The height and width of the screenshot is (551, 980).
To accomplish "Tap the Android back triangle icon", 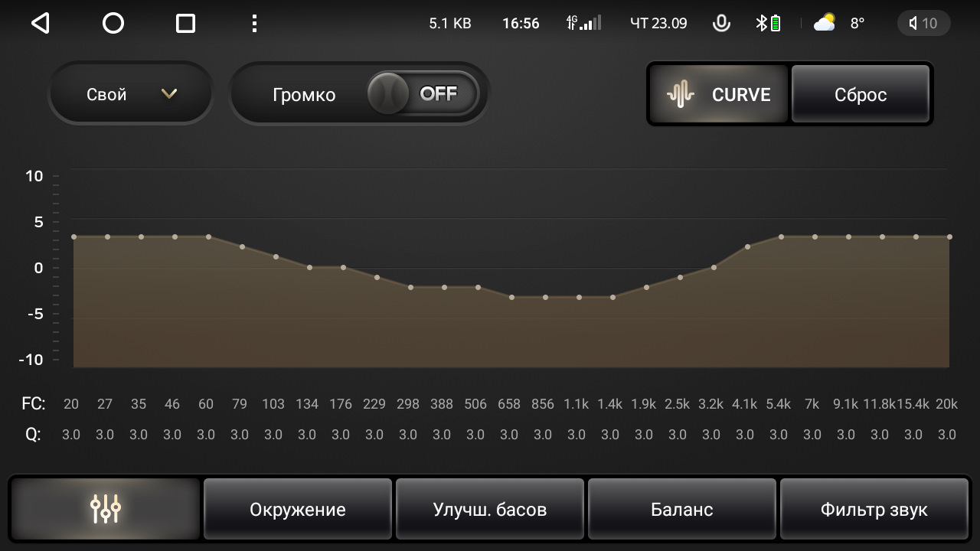I will tap(41, 24).
